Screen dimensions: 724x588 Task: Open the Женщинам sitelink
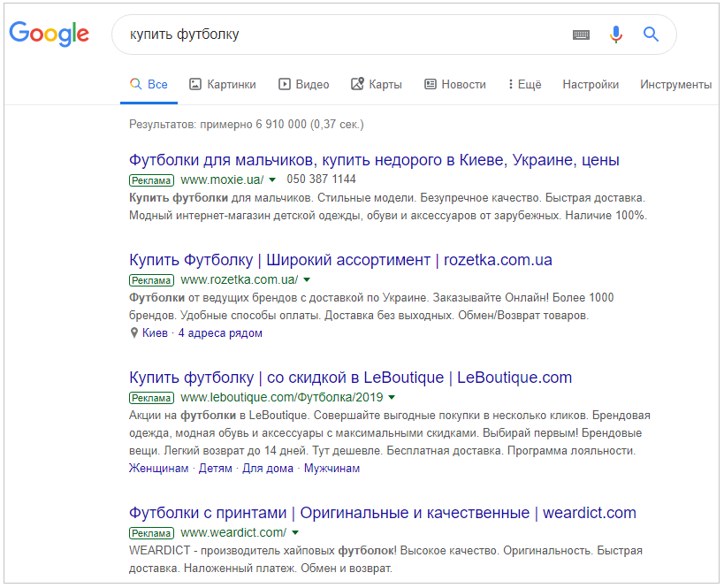click(159, 469)
